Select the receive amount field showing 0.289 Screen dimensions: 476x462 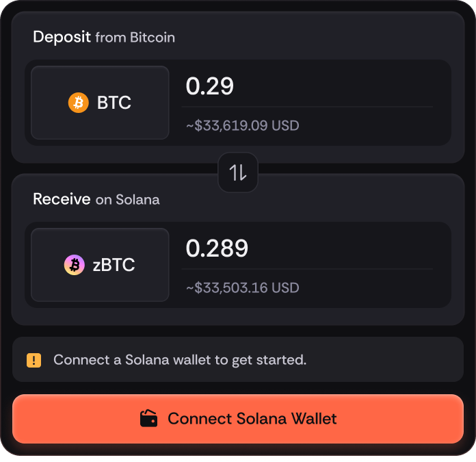point(308,248)
